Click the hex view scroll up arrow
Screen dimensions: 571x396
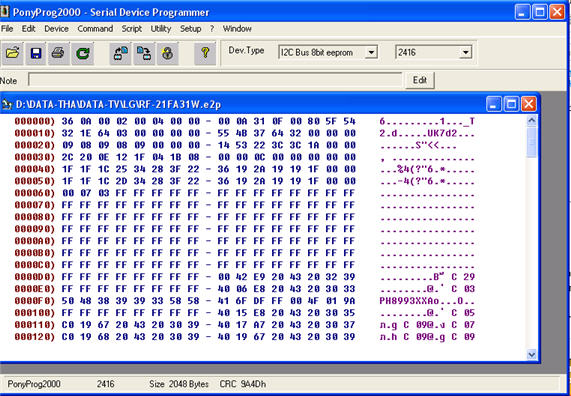(531, 120)
